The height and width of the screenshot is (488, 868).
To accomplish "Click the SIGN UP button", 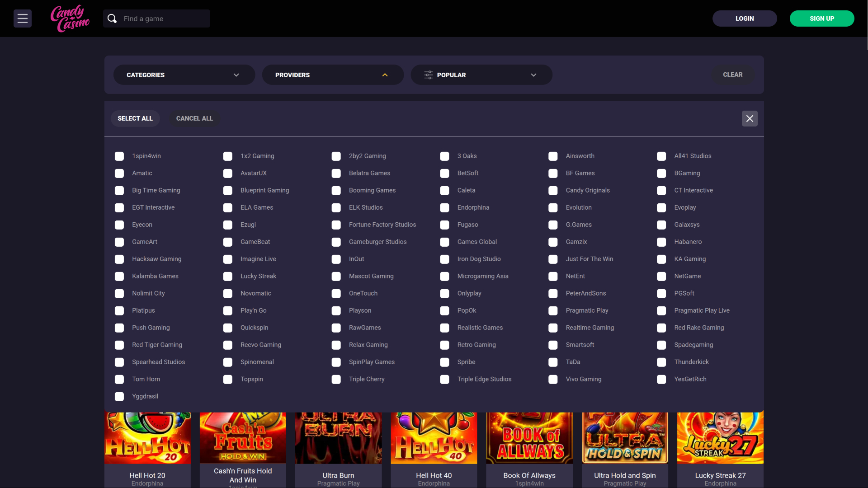I will tap(821, 19).
